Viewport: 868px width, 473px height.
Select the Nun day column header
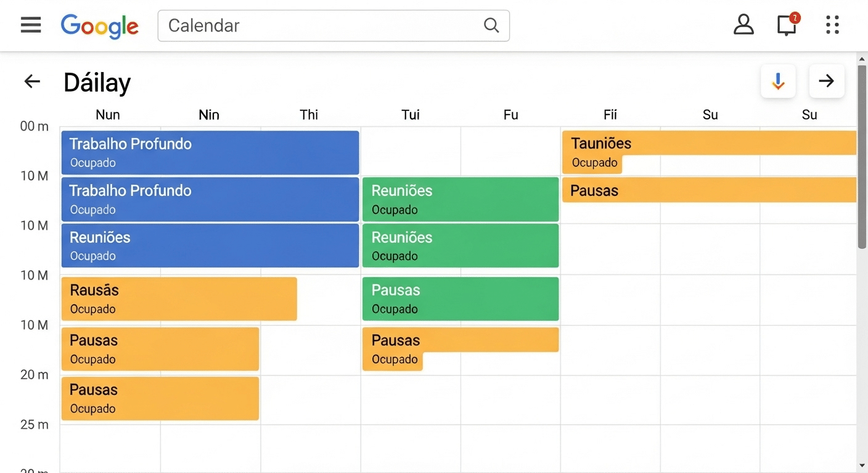pos(107,115)
